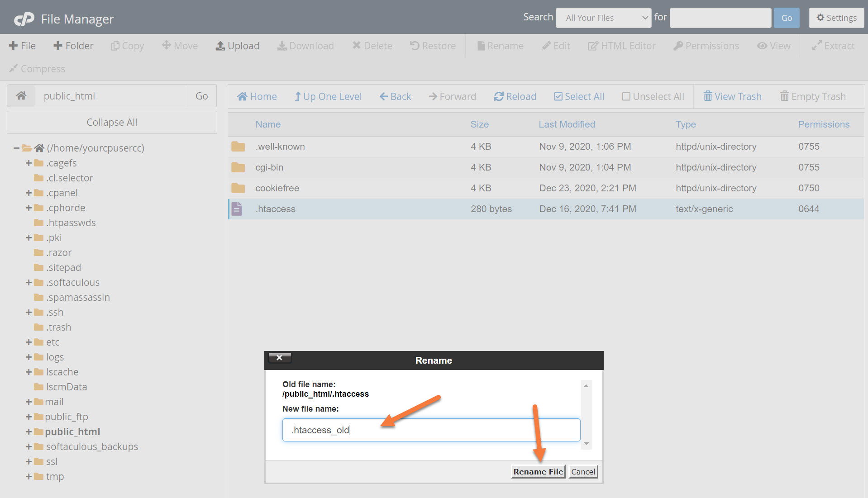The height and width of the screenshot is (498, 868).
Task: Click the Upload toolbar button
Action: [x=238, y=46]
